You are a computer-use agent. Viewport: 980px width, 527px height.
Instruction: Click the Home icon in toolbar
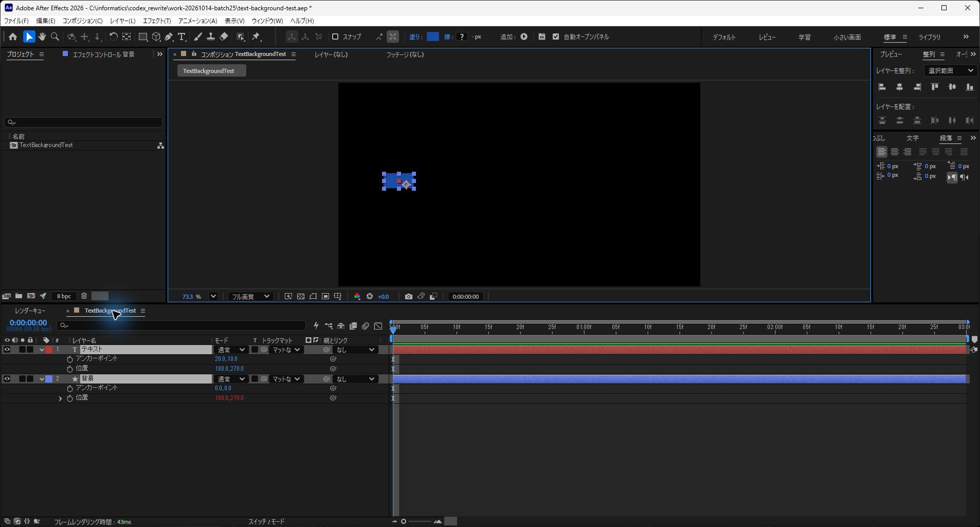pyautogui.click(x=13, y=37)
